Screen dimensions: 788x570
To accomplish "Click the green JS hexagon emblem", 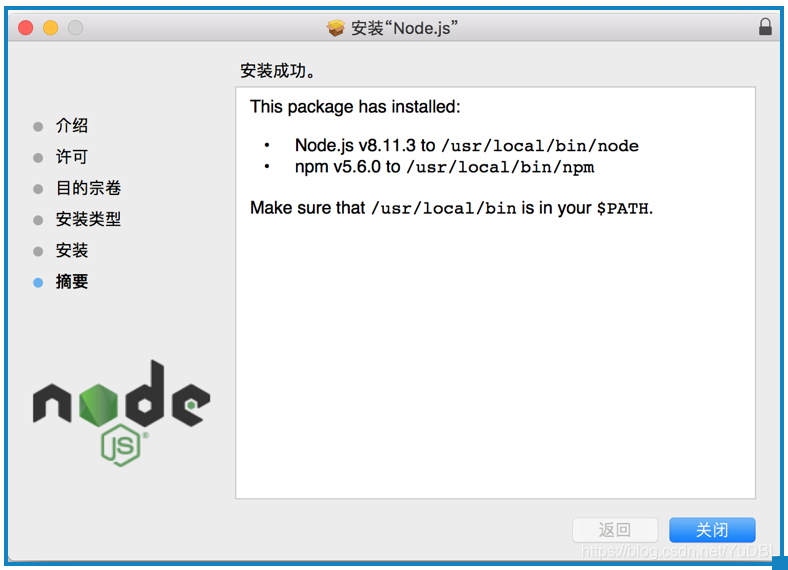I will [x=121, y=445].
